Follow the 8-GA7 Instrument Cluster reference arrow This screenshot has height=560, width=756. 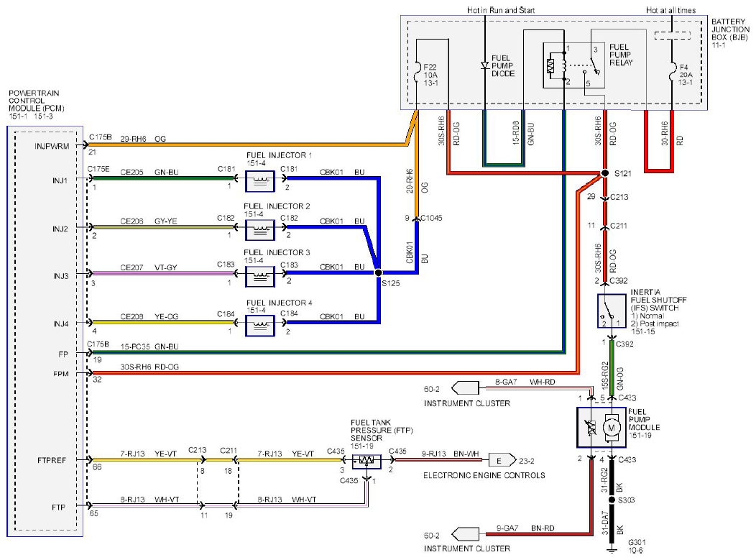[465, 387]
